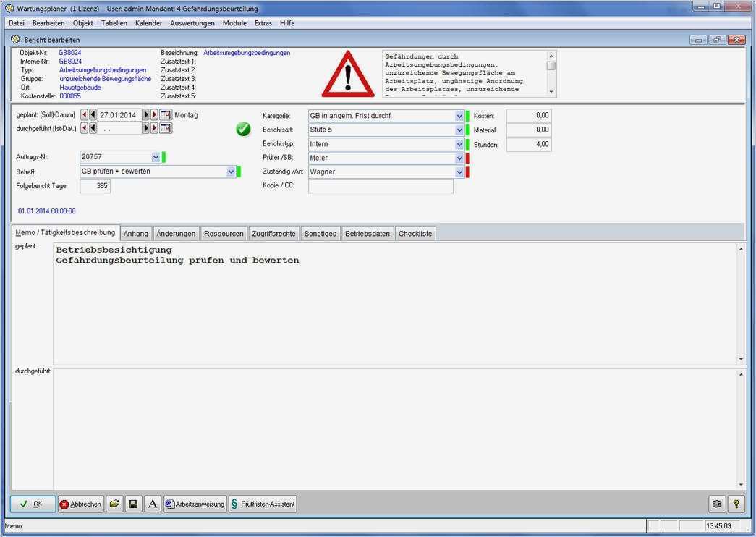Switch to the Anhang tab
The height and width of the screenshot is (537, 756).
(x=136, y=234)
